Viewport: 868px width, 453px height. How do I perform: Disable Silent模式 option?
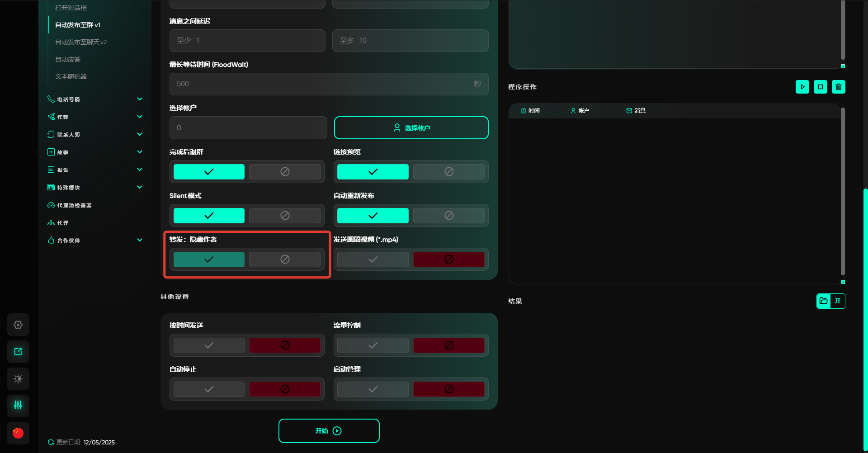(284, 216)
